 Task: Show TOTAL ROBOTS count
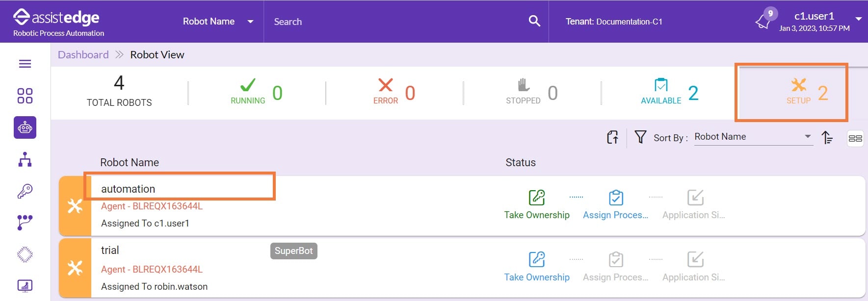119,91
